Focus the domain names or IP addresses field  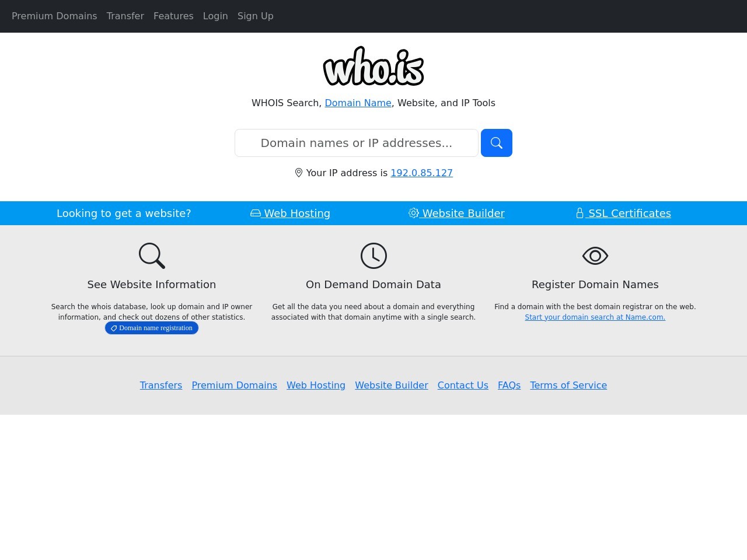click(357, 143)
